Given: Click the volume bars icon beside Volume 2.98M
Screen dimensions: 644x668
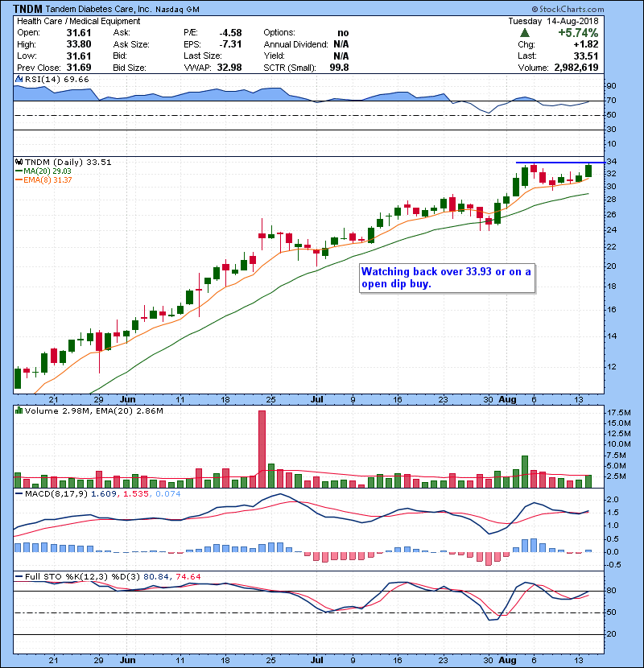Looking at the screenshot, I should 19,410.
